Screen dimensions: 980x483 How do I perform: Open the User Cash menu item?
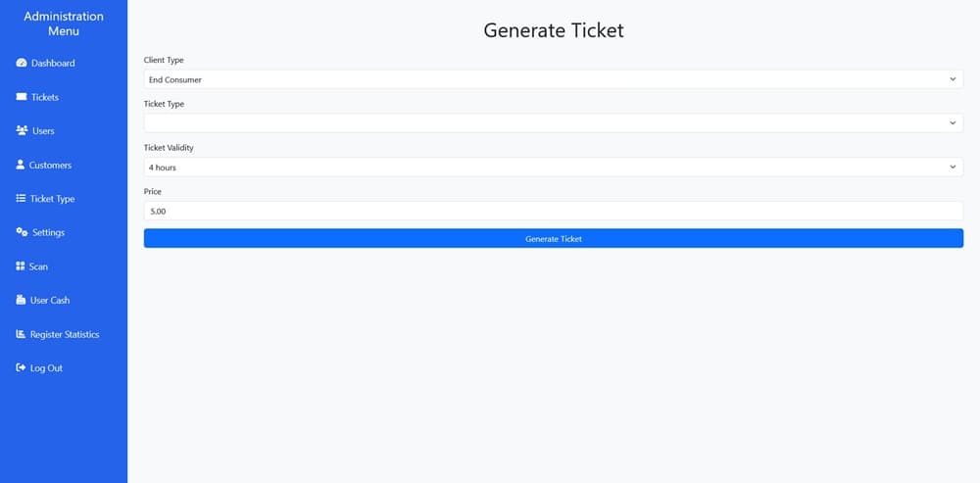pos(50,300)
